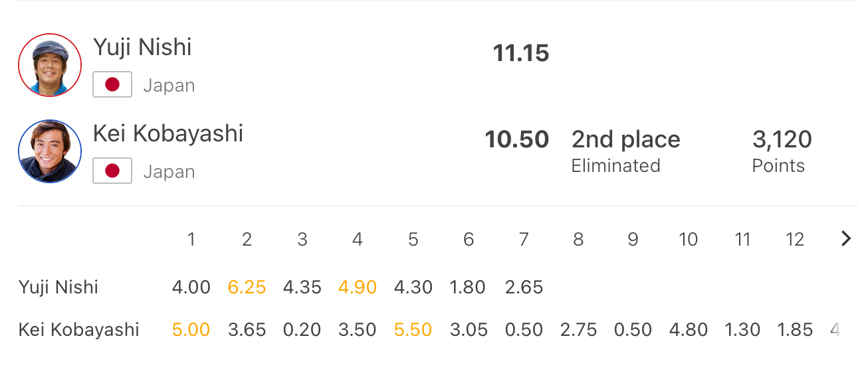Click Yuji Nishi's highlighted 4.90 wave score
Viewport: 868px width, 387px height.
[x=358, y=287]
